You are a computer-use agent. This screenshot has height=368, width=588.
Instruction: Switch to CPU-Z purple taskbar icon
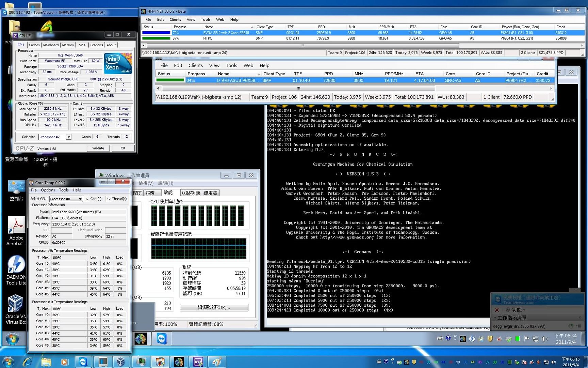click(x=198, y=362)
